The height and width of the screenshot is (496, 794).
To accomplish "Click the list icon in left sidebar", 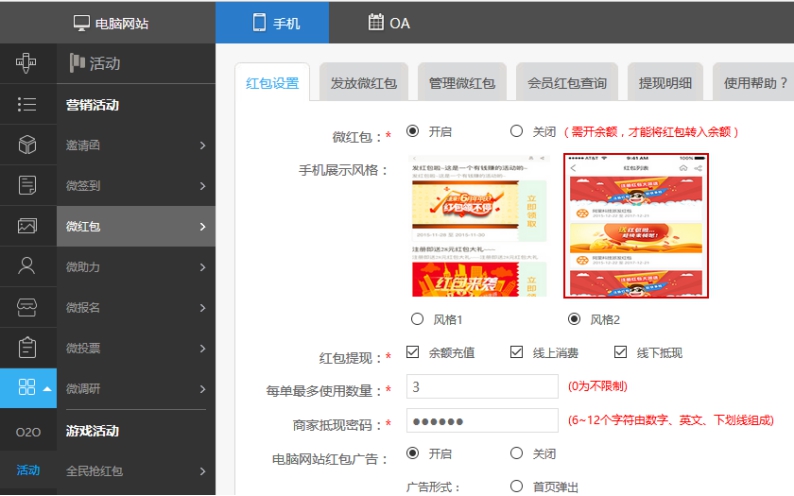I will [27, 105].
